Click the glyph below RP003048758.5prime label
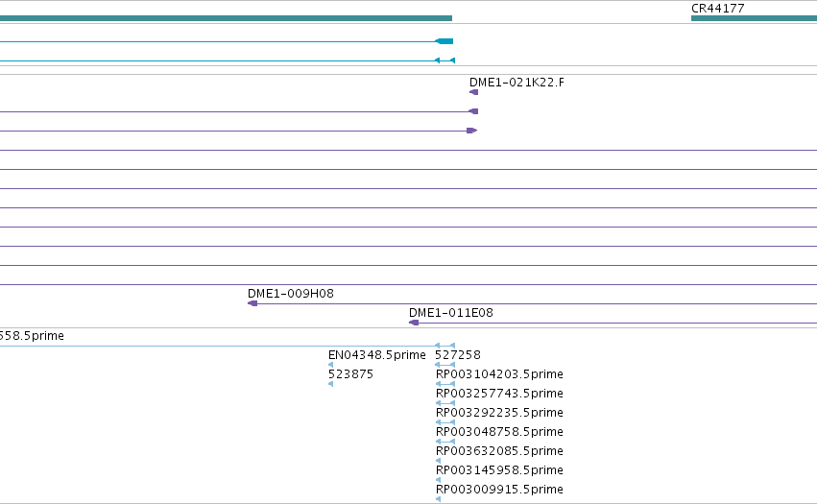Image resolution: width=817 pixels, height=504 pixels. (445, 442)
